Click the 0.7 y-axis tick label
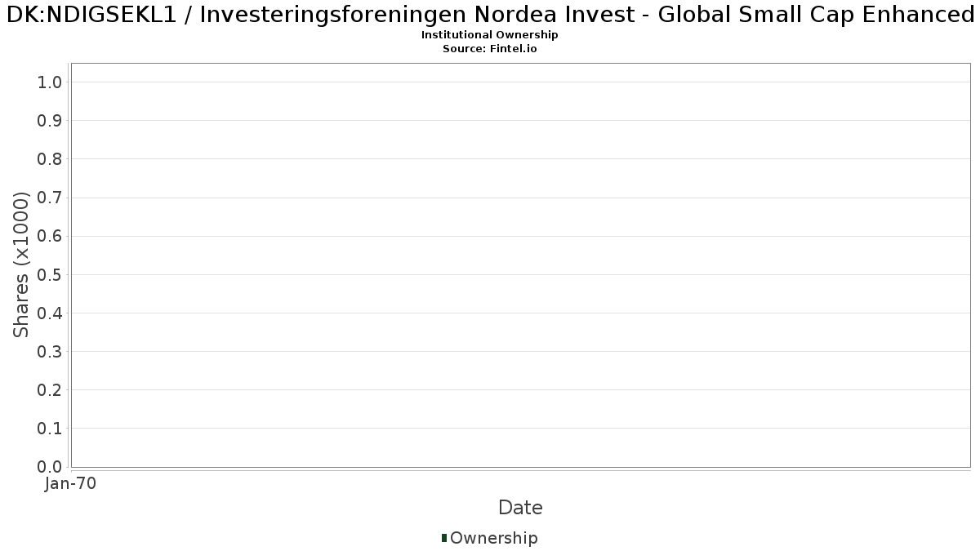Screen dimensions: 980x551 coord(50,198)
